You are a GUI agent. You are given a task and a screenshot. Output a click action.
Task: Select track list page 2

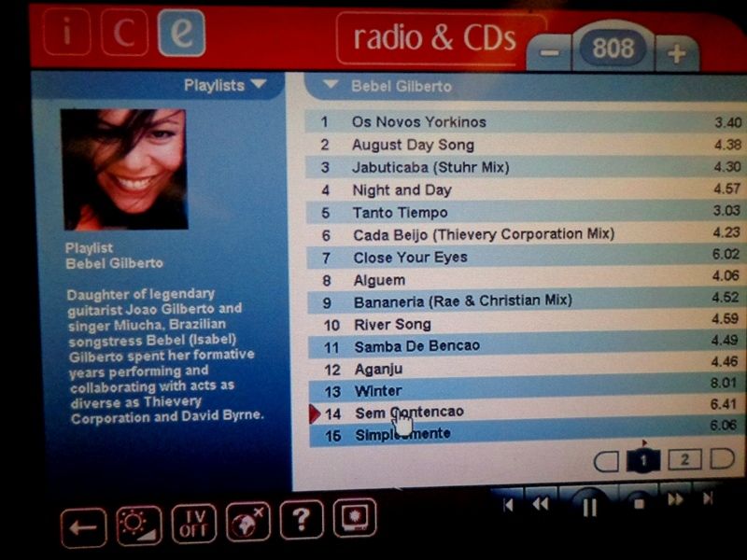(684, 459)
